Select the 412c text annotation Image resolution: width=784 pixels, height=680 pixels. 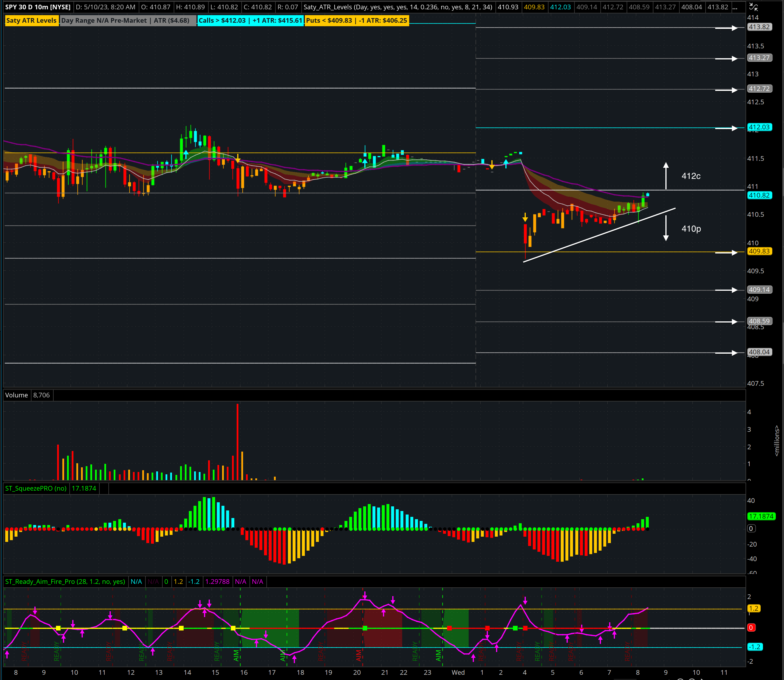pos(691,176)
